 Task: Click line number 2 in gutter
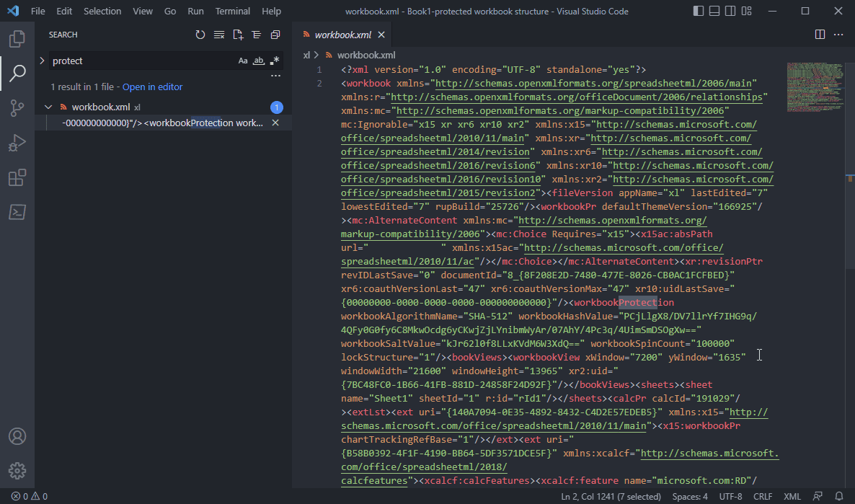click(x=319, y=84)
